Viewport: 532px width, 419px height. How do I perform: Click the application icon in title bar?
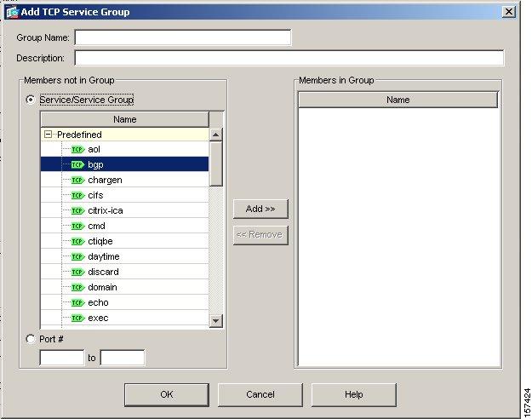pos(12,12)
